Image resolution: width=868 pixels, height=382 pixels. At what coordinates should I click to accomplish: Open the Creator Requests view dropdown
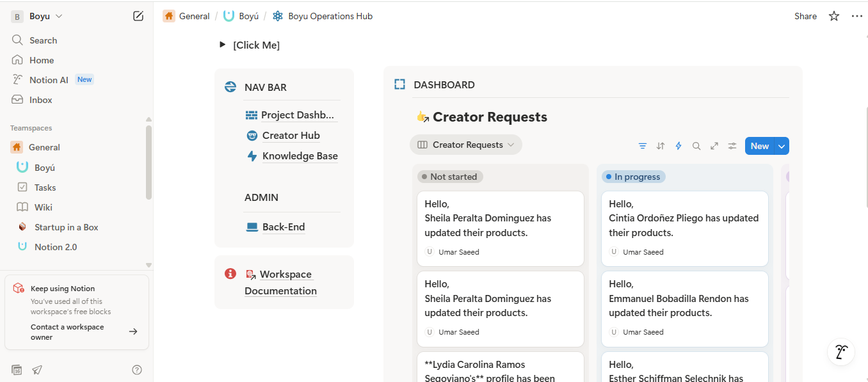pos(465,145)
